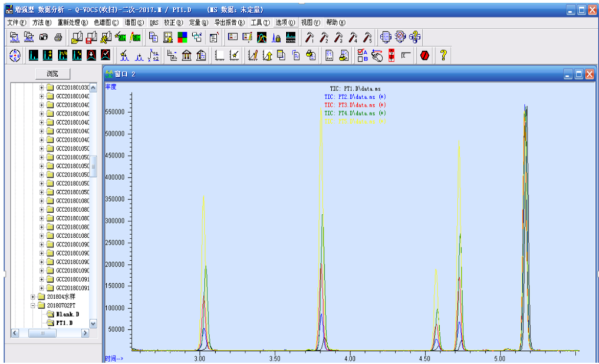Expand the GCC20180103 folder at the top
The image size is (599, 364).
pos(42,88)
